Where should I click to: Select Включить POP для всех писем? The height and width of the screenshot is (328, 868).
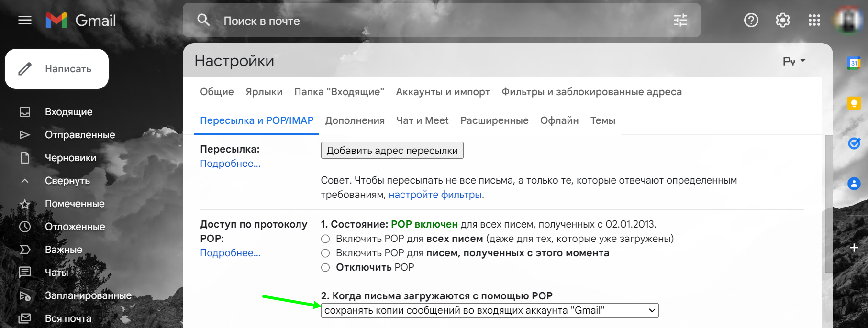tap(325, 239)
